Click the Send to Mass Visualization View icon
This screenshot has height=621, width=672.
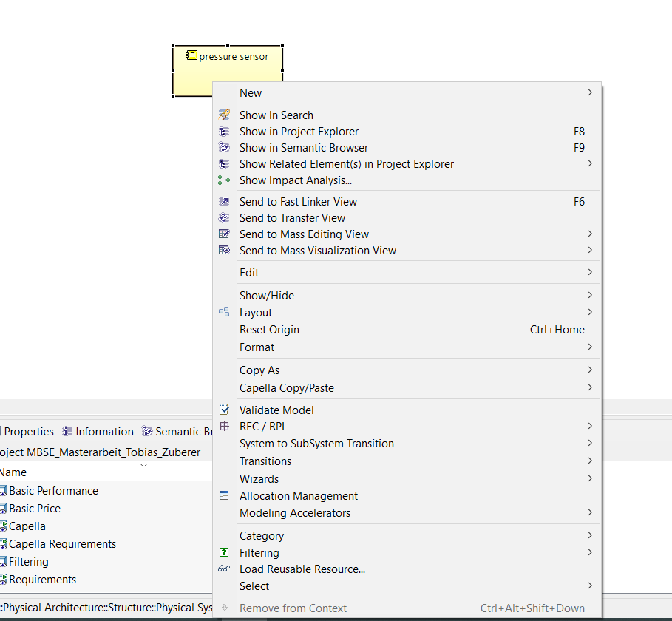(224, 251)
